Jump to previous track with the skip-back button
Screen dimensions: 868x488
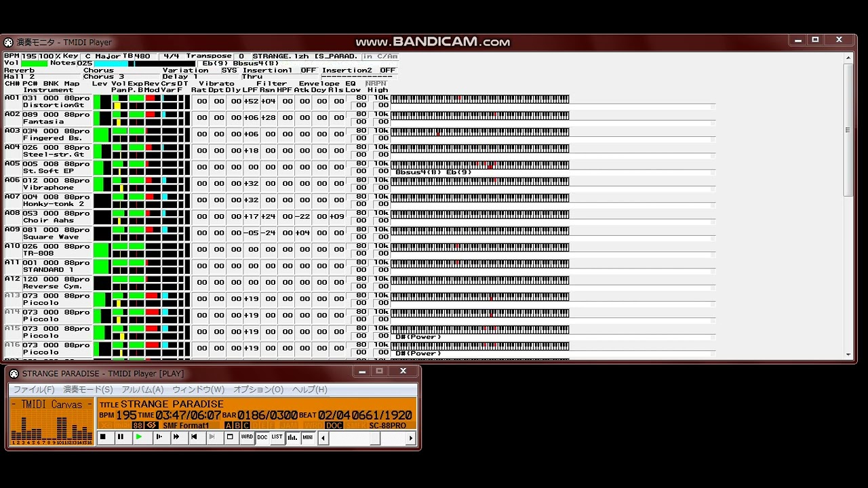(x=194, y=438)
